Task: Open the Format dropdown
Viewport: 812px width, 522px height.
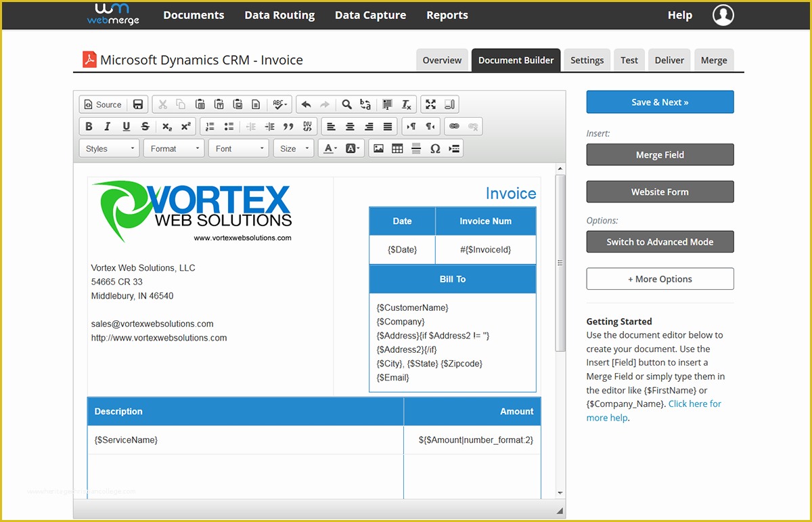Action: pos(174,149)
